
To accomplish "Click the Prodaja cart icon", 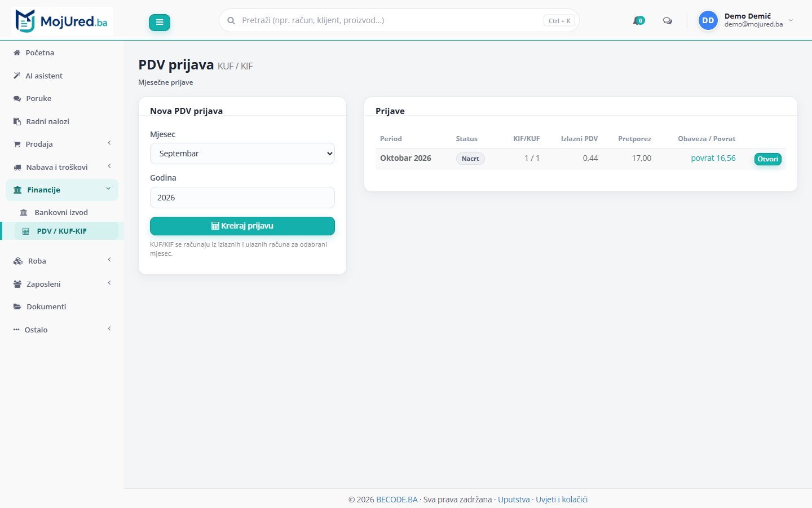I will [17, 144].
